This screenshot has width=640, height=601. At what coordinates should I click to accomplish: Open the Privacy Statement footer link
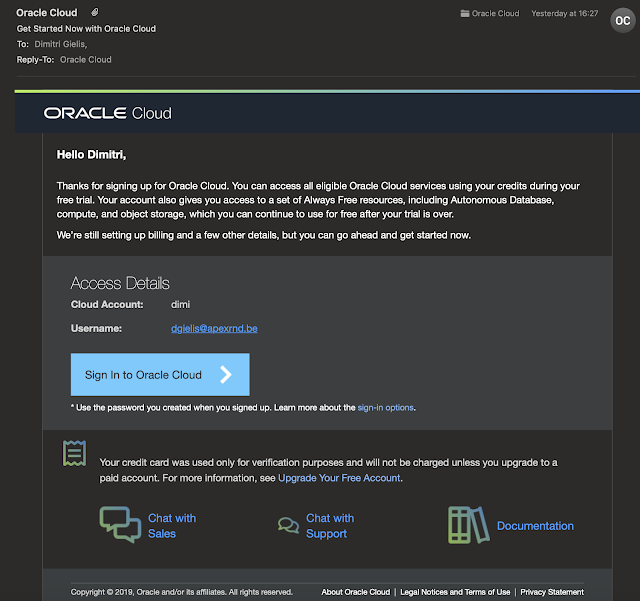tap(552, 592)
